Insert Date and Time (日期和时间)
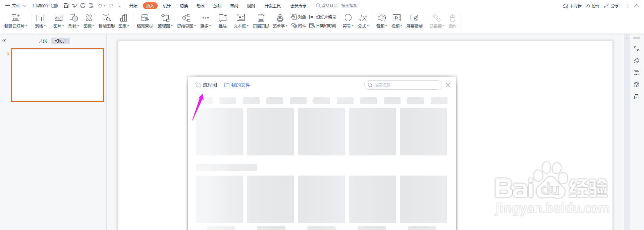This screenshot has height=230, width=644. pyautogui.click(x=323, y=26)
